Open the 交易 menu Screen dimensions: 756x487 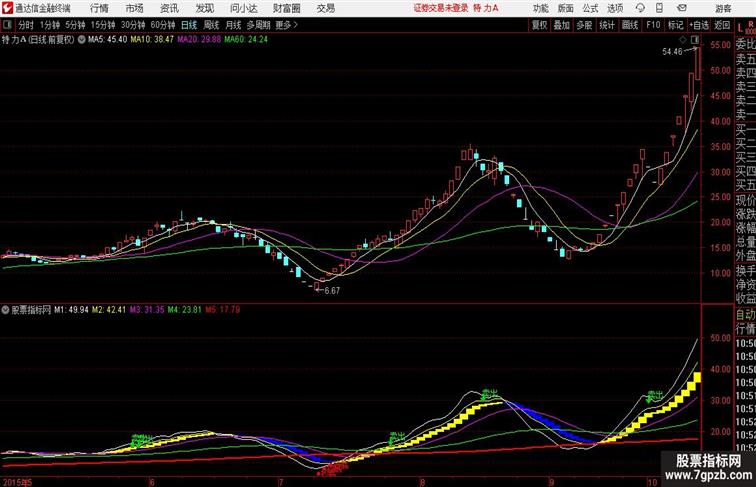pyautogui.click(x=326, y=8)
